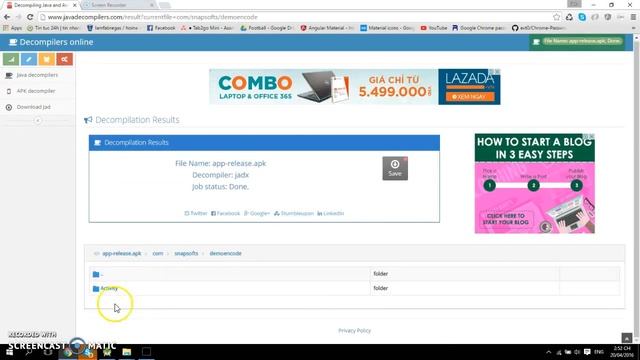The height and width of the screenshot is (360, 640).
Task: Open File Explorer from the taskbar
Action: [127, 352]
